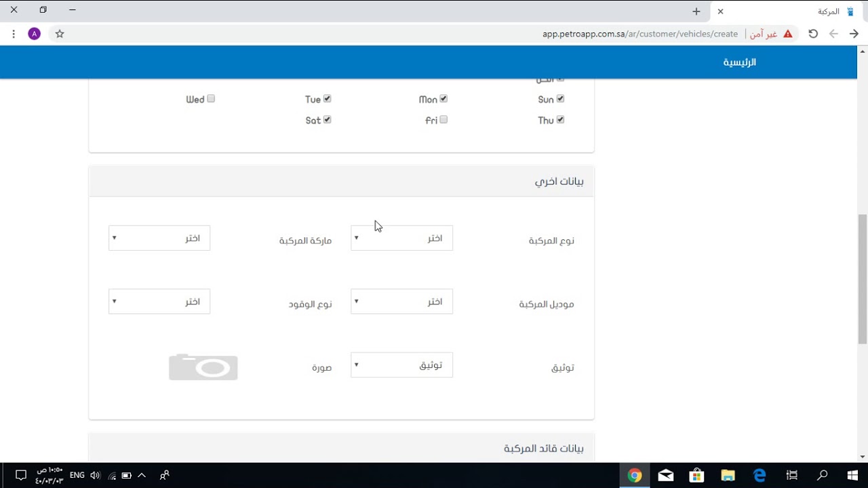Open the Windows Start menu
This screenshot has height=488, width=868.
[853, 475]
